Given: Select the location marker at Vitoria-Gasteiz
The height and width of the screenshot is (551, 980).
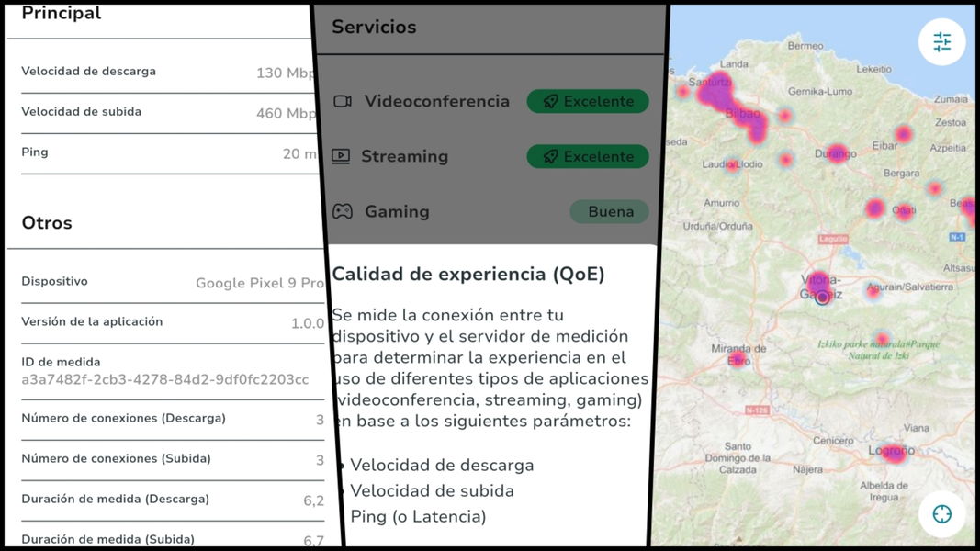Looking at the screenshot, I should pos(822,297).
